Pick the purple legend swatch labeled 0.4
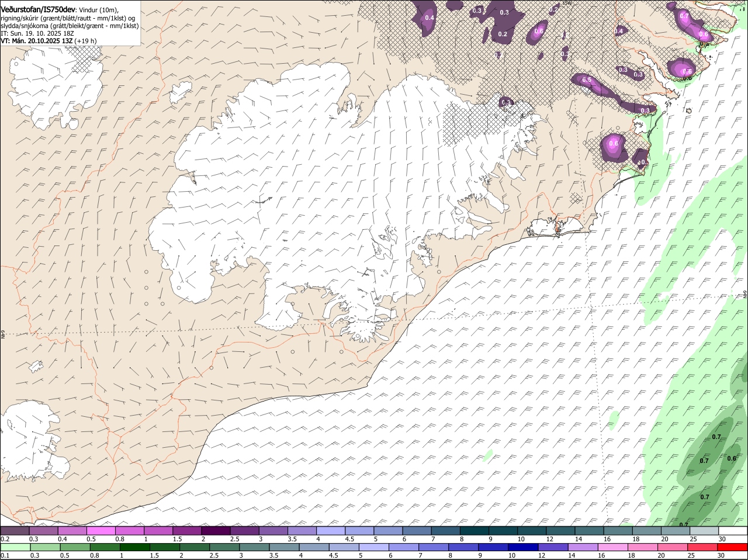748x560 pixels. (x=72, y=531)
